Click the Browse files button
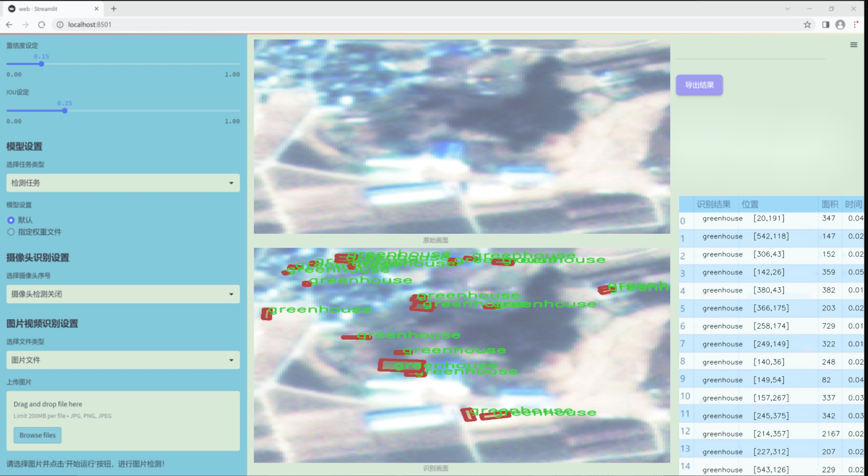 [x=38, y=435]
